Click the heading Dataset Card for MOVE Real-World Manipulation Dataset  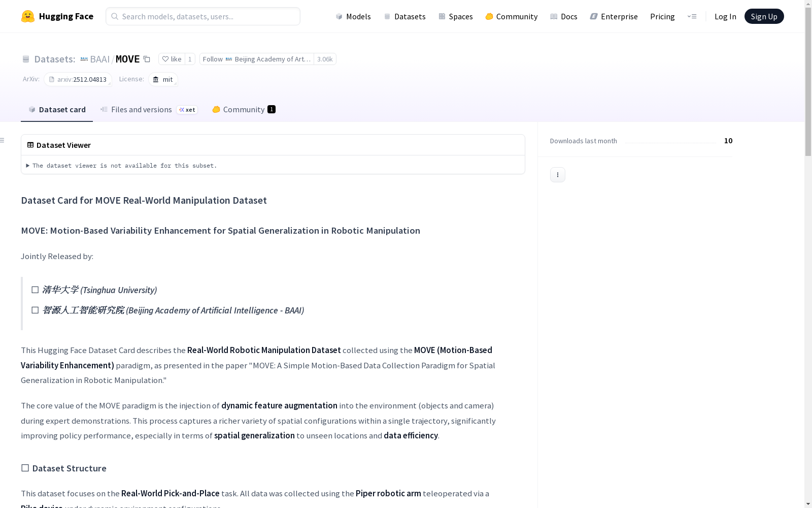pyautogui.click(x=144, y=200)
